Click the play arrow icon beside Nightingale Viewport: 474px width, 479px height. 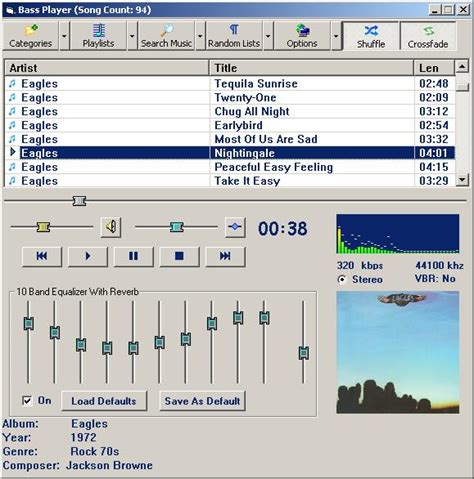pos(13,152)
